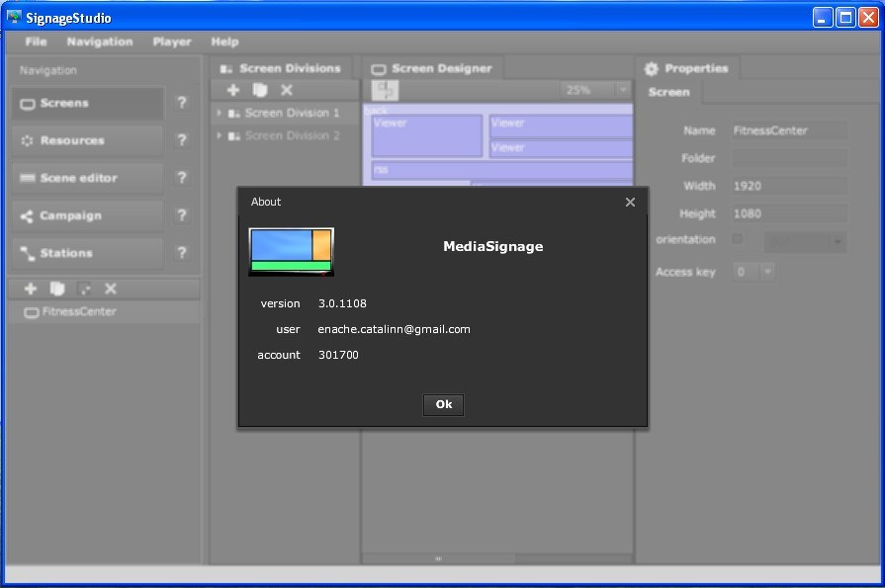Toggle the orientation checkbox

(737, 239)
